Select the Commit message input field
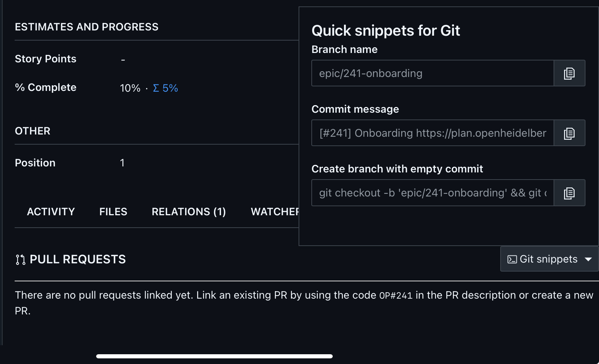599x364 pixels. (x=432, y=133)
